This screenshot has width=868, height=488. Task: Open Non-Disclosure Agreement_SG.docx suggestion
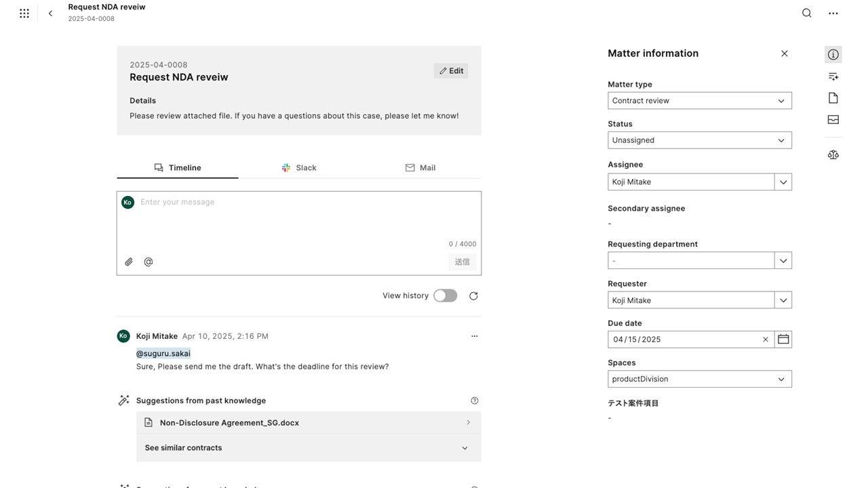(309, 423)
